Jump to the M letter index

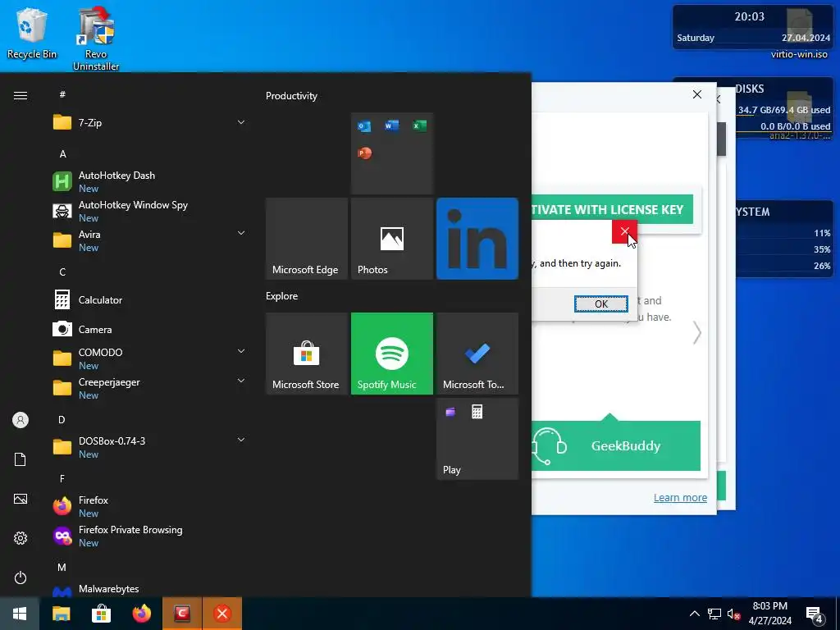pyautogui.click(x=62, y=567)
